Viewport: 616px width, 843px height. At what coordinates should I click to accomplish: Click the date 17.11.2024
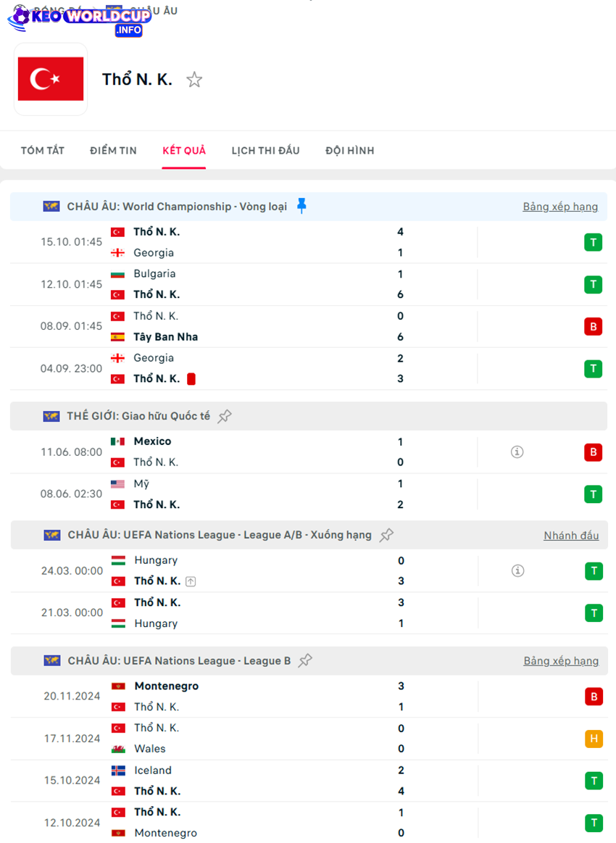[72, 739]
